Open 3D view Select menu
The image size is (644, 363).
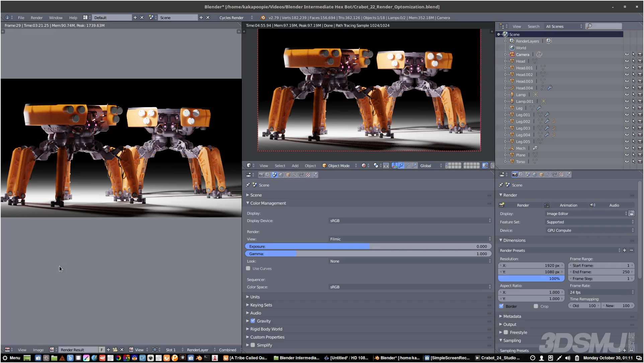click(280, 165)
